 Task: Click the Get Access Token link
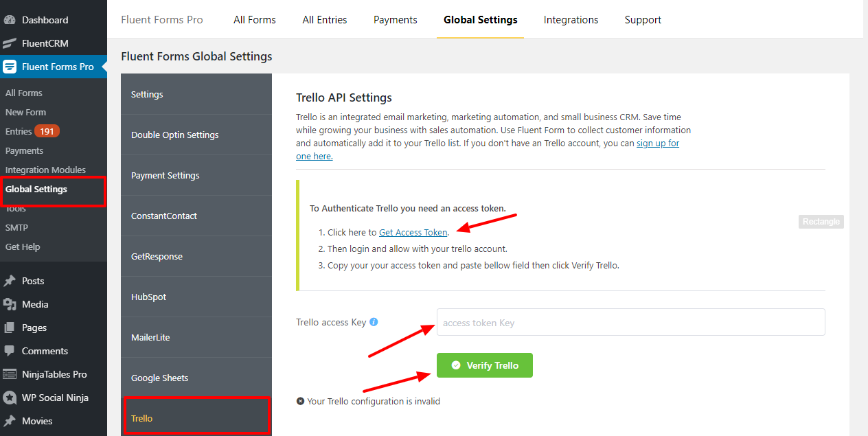click(x=413, y=232)
